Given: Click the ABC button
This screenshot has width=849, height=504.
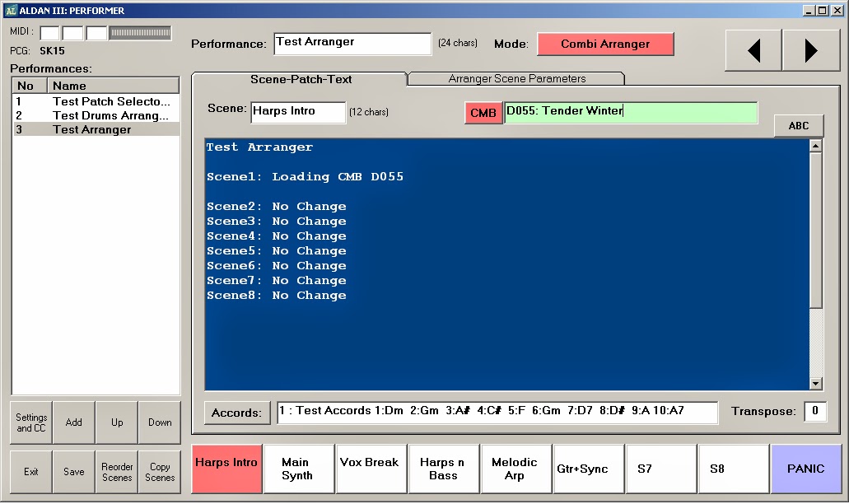Looking at the screenshot, I should 799,126.
